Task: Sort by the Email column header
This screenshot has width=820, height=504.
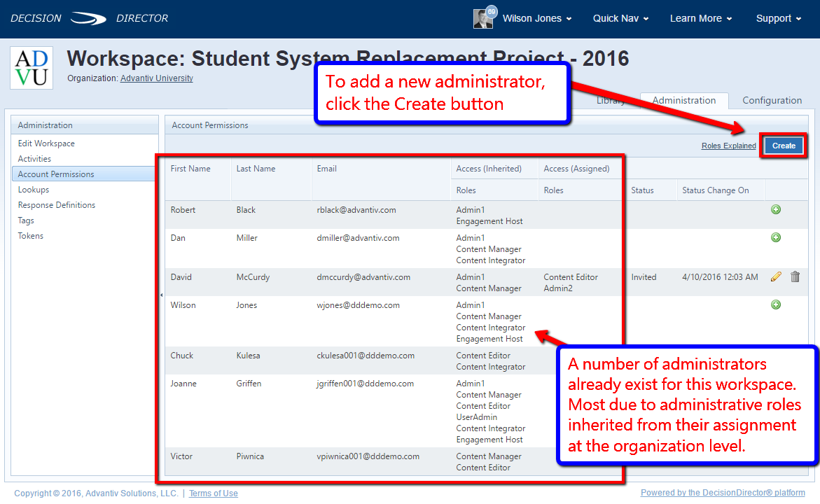Action: tap(327, 169)
